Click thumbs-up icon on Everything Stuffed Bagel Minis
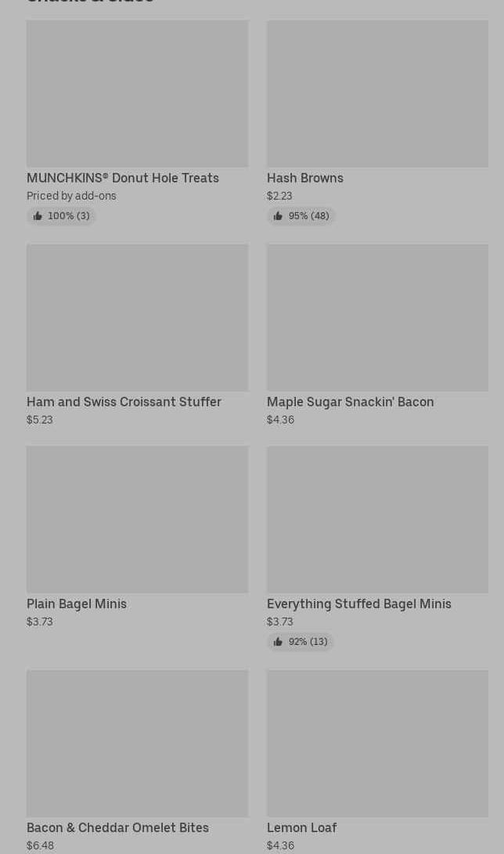Screen dimensions: 504x854 tap(278, 642)
